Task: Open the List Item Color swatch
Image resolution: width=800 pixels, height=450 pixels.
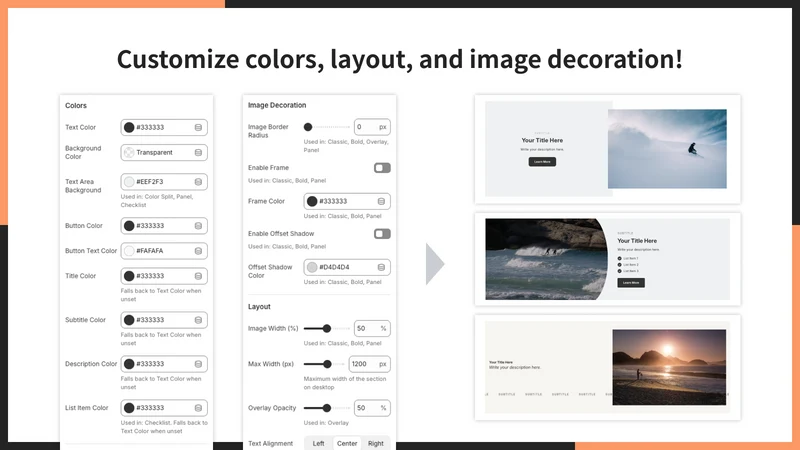Action: tap(129, 408)
